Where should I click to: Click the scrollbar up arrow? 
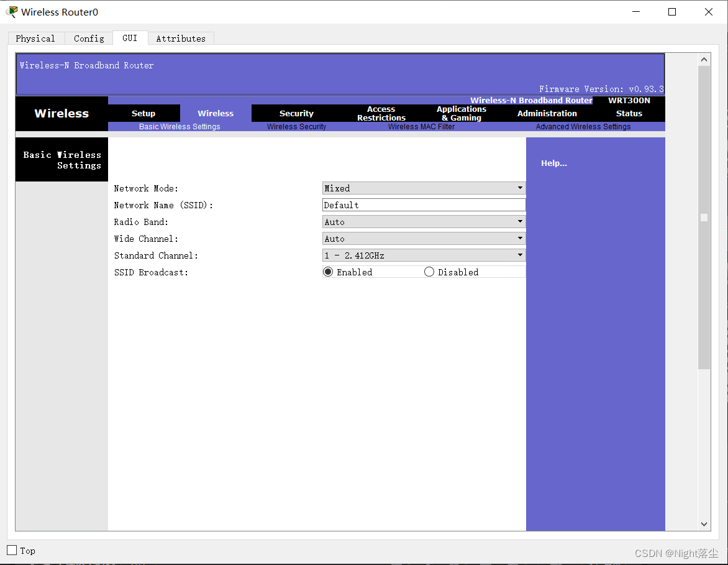click(x=704, y=60)
